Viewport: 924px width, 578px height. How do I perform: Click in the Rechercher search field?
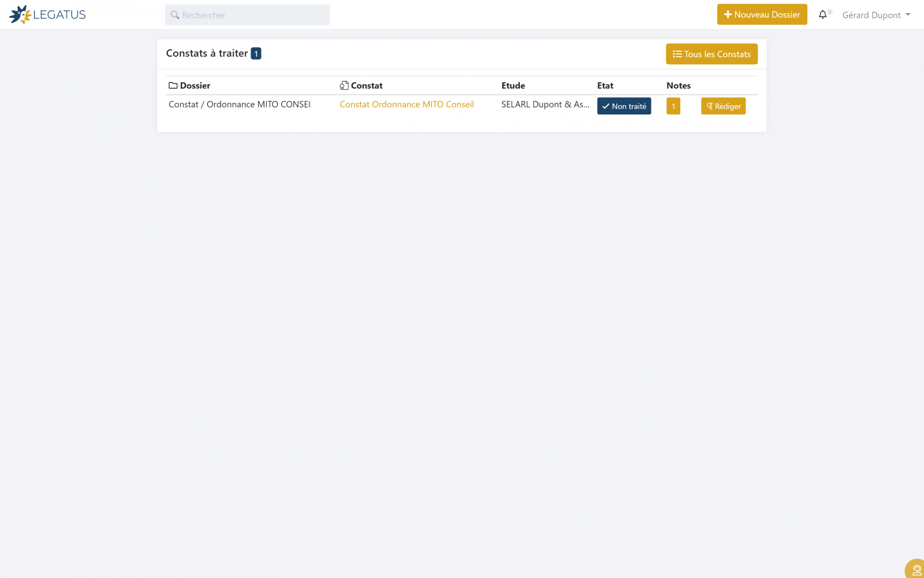247,15
